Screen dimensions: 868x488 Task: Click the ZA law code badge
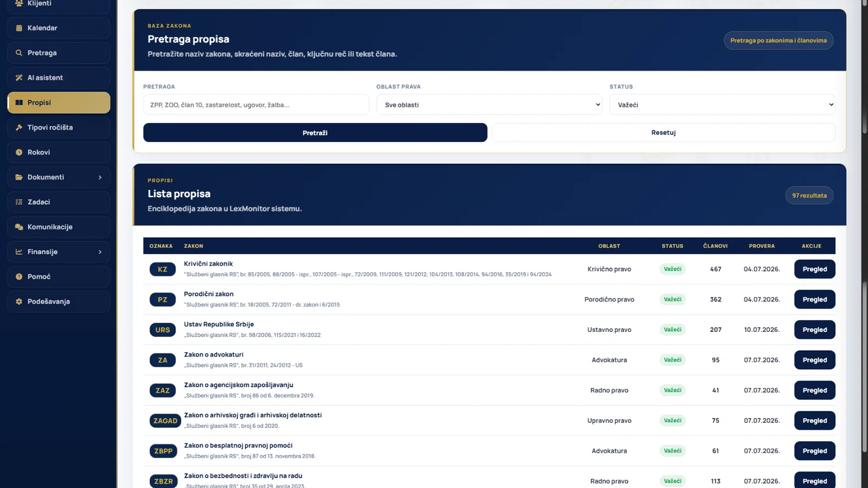tap(163, 361)
